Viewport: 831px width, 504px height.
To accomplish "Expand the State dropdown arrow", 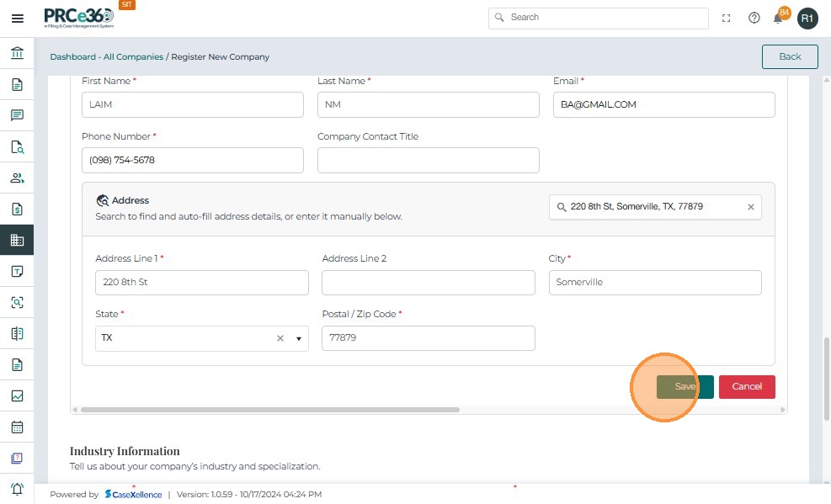I will point(298,338).
